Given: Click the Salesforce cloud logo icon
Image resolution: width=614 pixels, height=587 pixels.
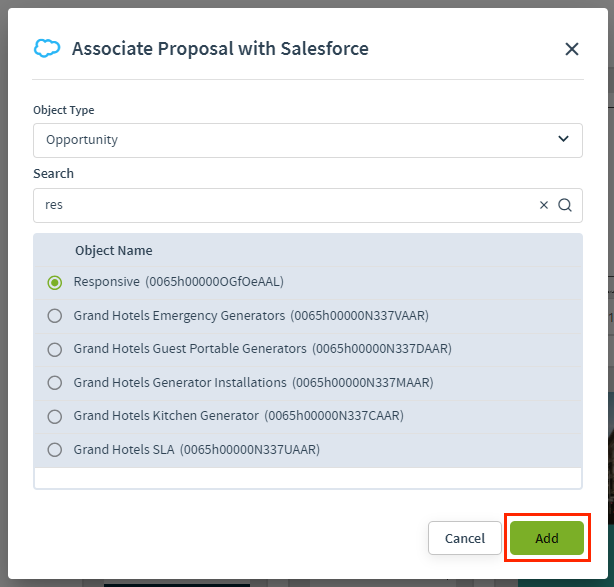Looking at the screenshot, I should click(47, 48).
